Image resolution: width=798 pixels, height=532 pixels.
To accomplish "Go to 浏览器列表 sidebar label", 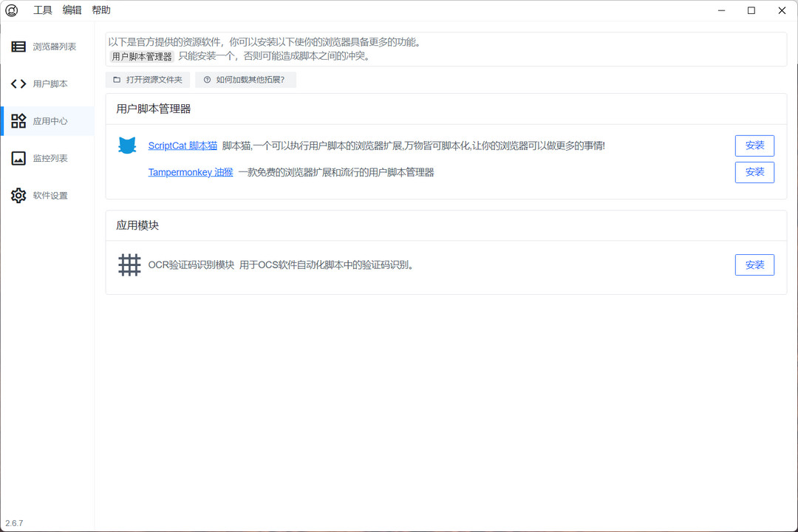I will tap(55, 47).
